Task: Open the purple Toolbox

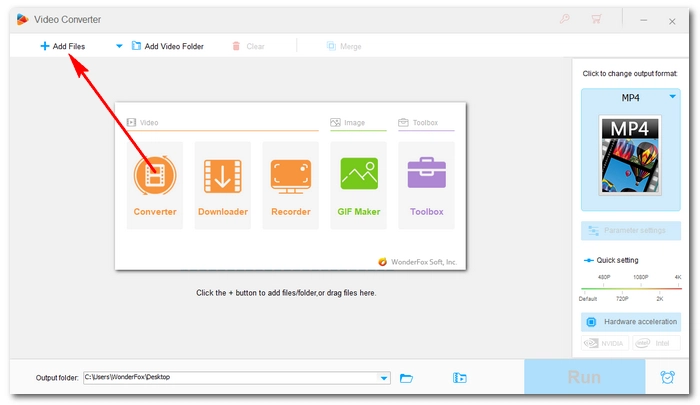Action: tap(426, 185)
